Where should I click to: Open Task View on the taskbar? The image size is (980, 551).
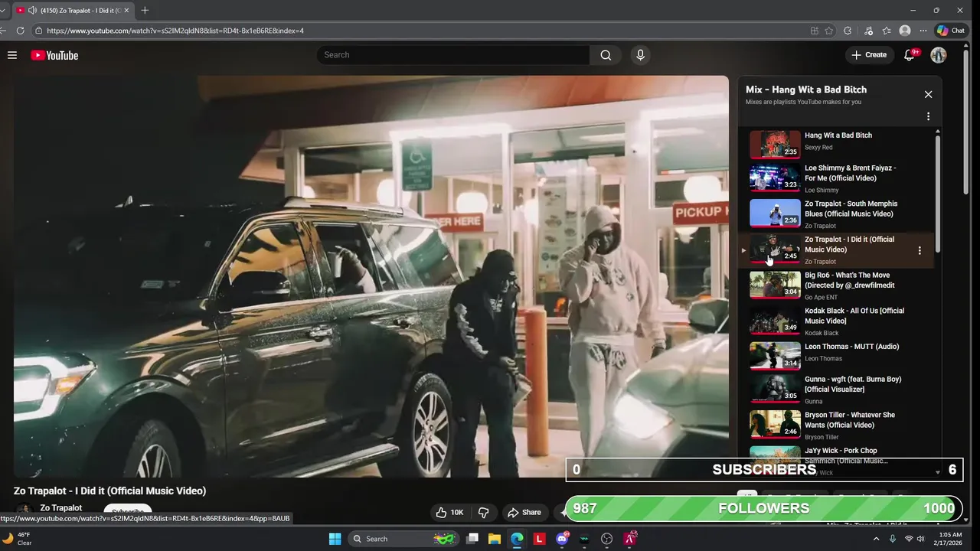pyautogui.click(x=472, y=539)
